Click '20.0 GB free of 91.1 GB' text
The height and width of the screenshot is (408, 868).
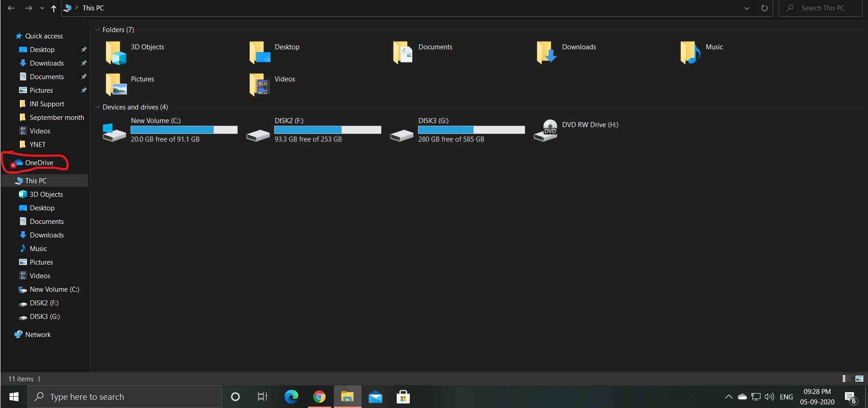(x=165, y=139)
